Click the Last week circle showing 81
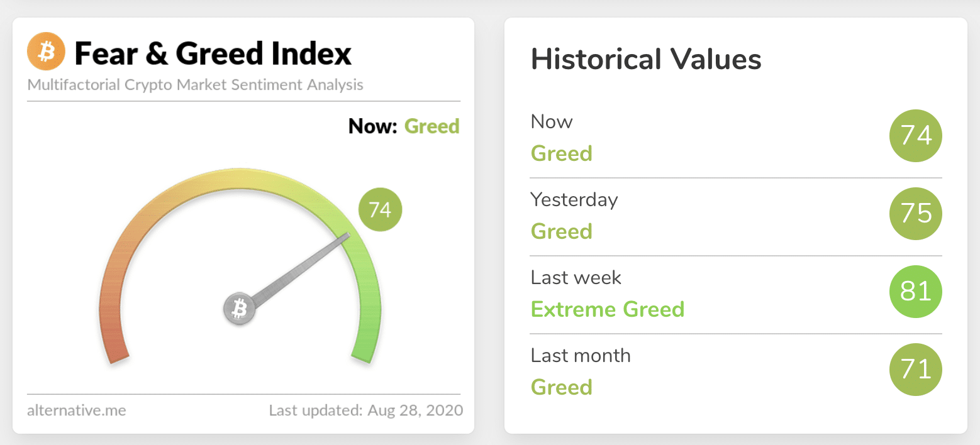The height and width of the screenshot is (445, 980). [x=915, y=292]
